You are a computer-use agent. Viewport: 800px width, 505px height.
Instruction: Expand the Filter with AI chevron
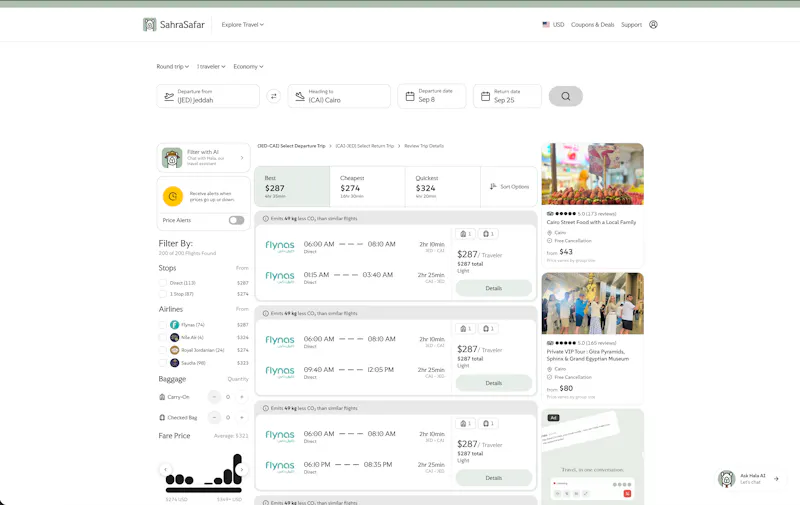tap(242, 158)
